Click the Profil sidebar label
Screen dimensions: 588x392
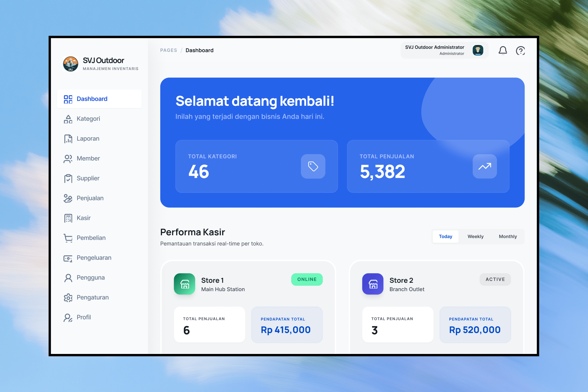coord(84,317)
